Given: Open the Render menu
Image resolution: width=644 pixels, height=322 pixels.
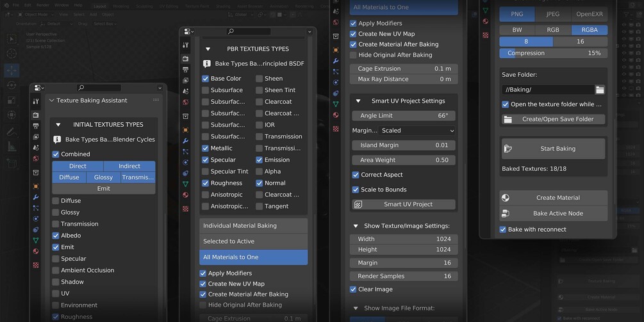Looking at the screenshot, I should pyautogui.click(x=43, y=5).
